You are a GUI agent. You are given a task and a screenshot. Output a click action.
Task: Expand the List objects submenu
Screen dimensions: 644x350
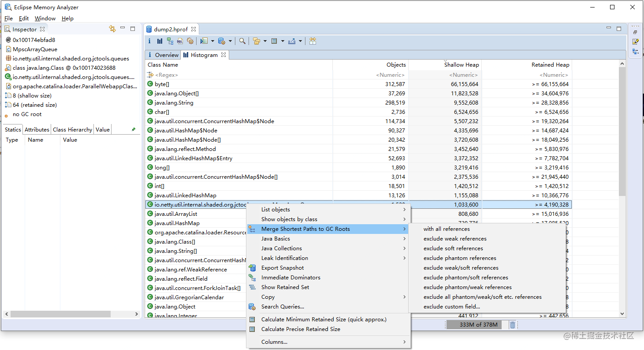click(328, 209)
